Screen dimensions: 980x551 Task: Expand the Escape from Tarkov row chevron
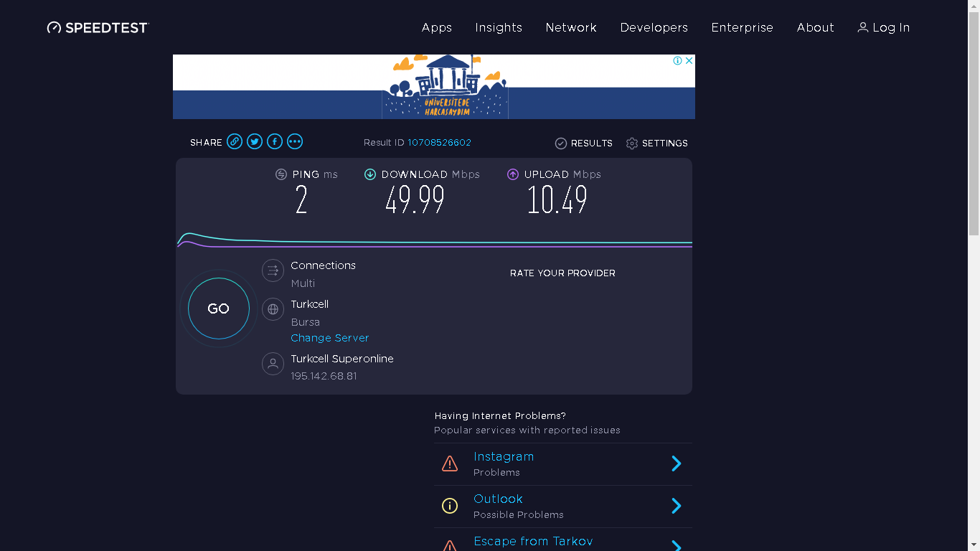(676, 546)
